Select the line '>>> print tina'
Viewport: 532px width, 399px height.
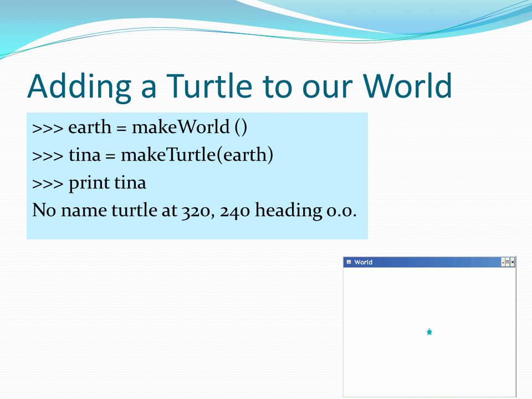[89, 183]
